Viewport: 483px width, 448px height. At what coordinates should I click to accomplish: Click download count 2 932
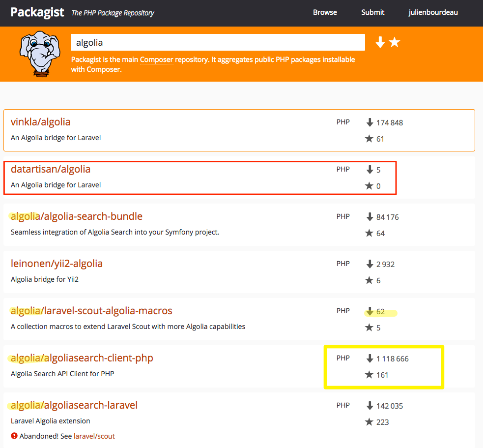(x=385, y=264)
